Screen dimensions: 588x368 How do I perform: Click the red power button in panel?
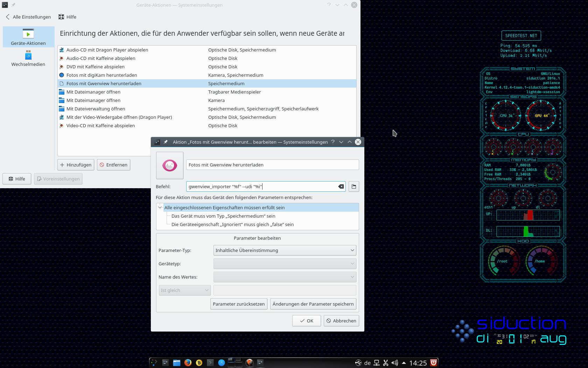[x=434, y=363]
